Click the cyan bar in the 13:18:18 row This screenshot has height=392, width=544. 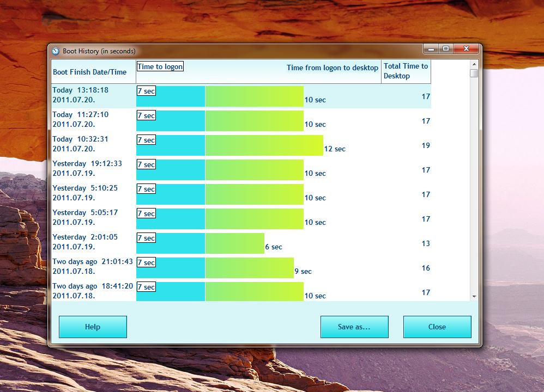(x=171, y=96)
